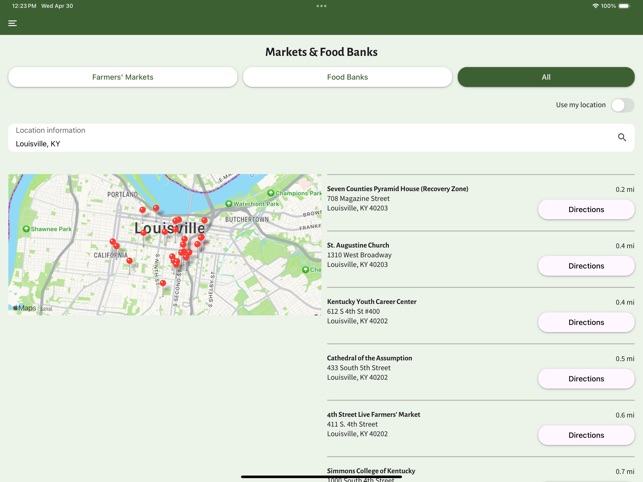Click the Location information text field
The width and height of the screenshot is (643, 482).
(300, 143)
